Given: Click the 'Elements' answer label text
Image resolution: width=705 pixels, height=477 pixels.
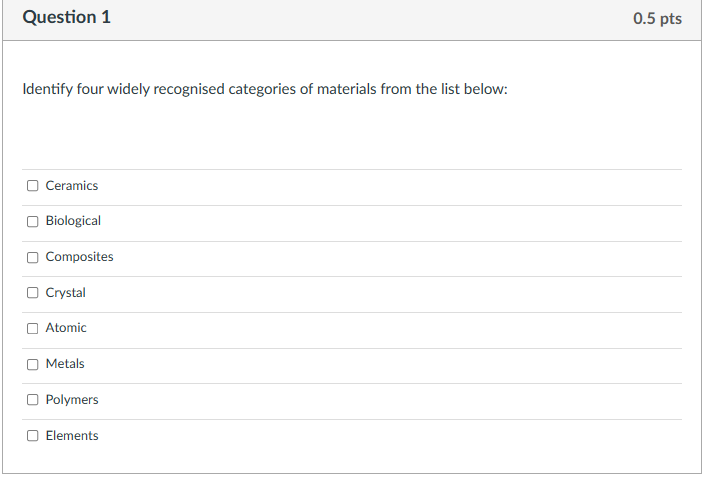Looking at the screenshot, I should pos(72,436).
